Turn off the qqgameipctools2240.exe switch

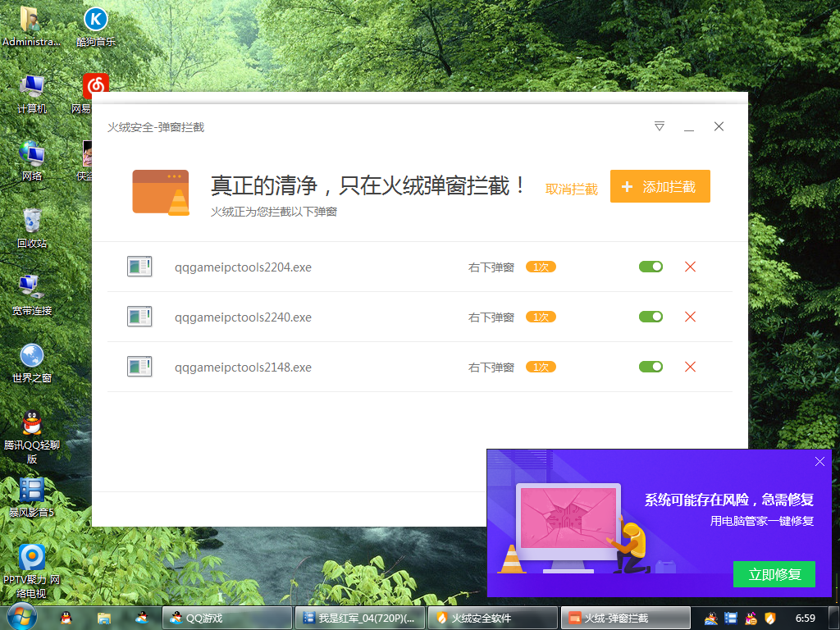pos(651,316)
